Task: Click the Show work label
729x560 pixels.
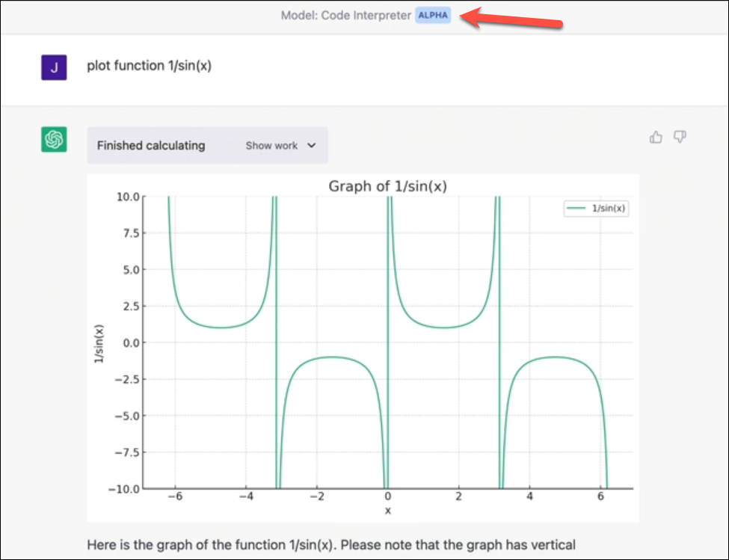Action: click(x=271, y=146)
